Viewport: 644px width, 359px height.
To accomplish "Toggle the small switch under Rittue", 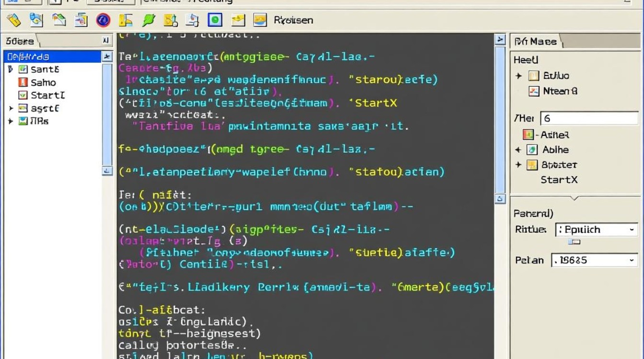I will point(574,242).
